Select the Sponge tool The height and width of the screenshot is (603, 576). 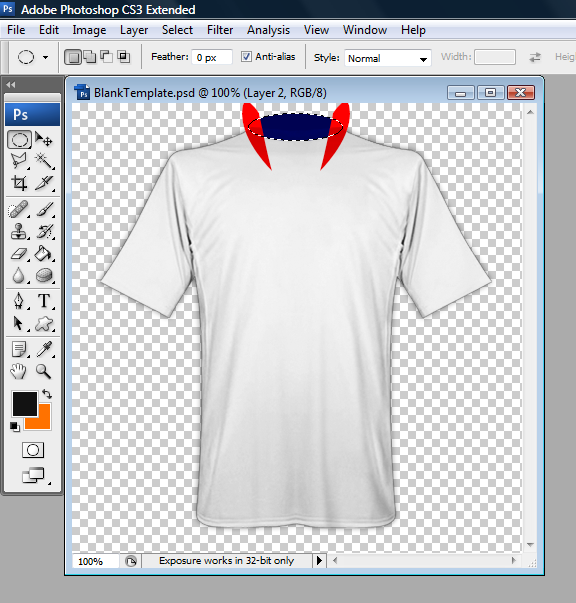pos(44,275)
